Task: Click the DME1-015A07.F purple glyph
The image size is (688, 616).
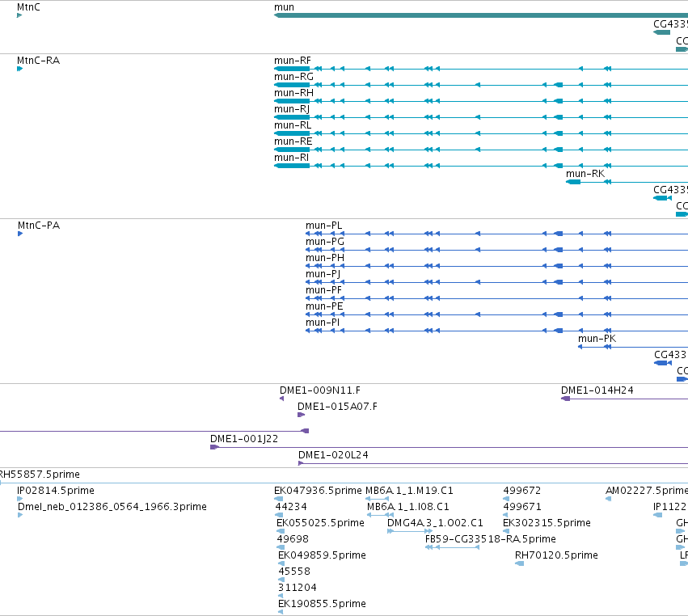Action: [301, 415]
